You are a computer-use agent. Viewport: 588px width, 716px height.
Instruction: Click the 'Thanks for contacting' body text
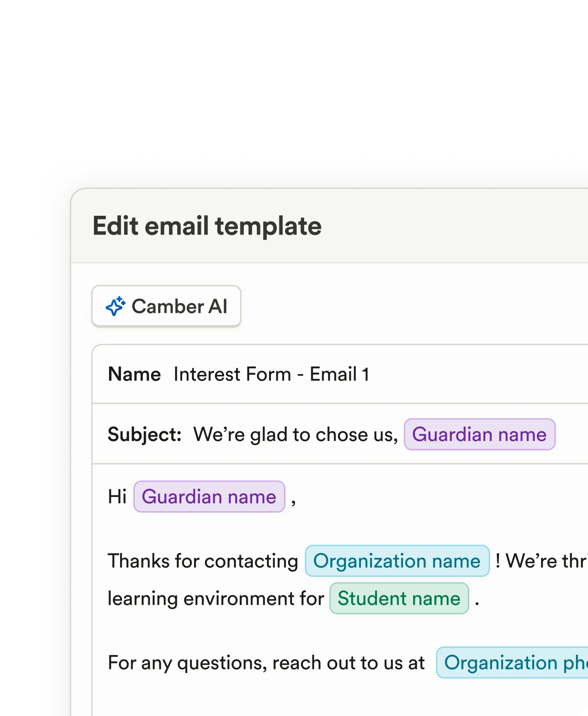click(x=203, y=561)
